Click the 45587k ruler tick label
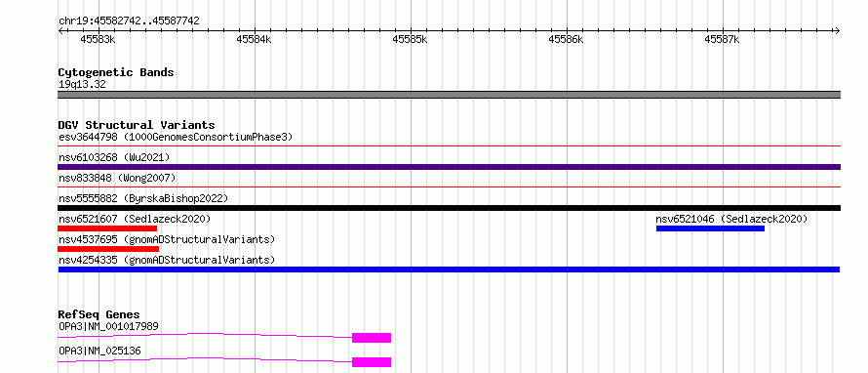The image size is (868, 373). tap(722, 39)
